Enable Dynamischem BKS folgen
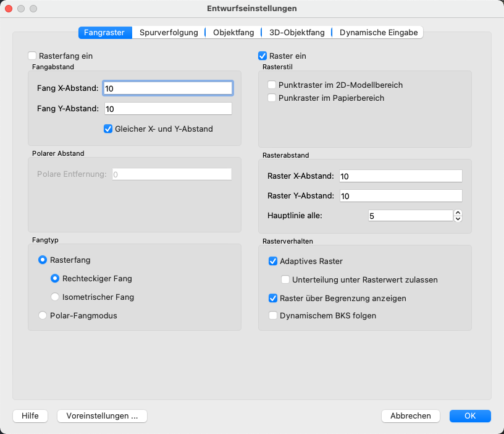This screenshot has height=434, width=504. 273,315
